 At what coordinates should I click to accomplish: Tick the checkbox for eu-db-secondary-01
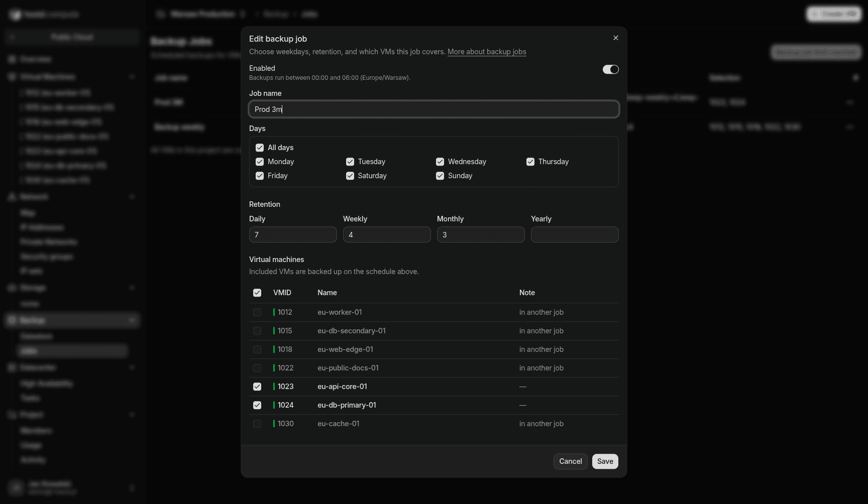point(257,331)
